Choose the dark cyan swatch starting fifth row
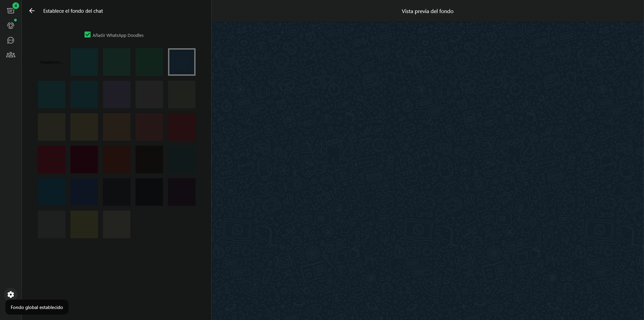644x320 pixels. 52,192
